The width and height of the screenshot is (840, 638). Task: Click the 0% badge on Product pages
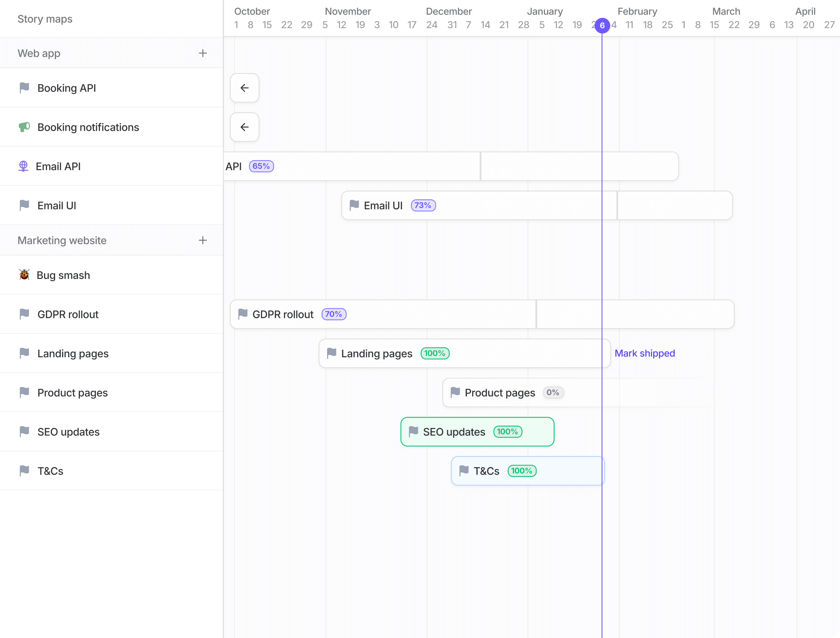pos(553,392)
